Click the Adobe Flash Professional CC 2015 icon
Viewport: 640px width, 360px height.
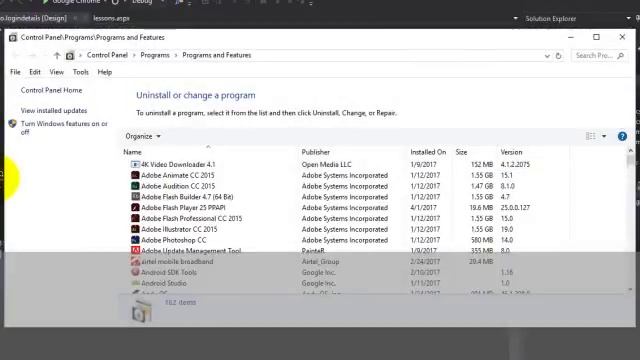point(135,218)
